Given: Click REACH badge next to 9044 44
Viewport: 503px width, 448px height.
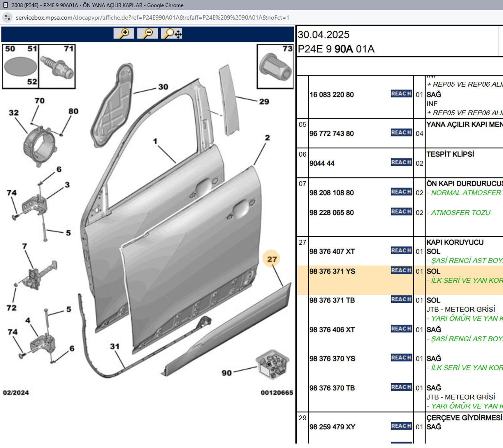Looking at the screenshot, I should (401, 162).
